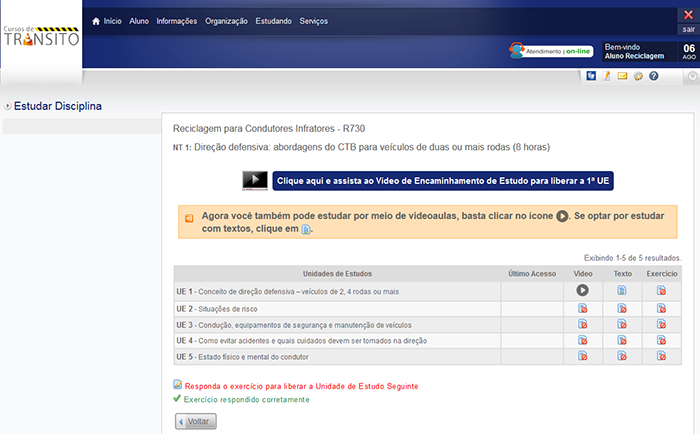Click the locked exercise icon for UE 2
Image resolution: width=700 pixels, height=434 pixels.
click(661, 309)
